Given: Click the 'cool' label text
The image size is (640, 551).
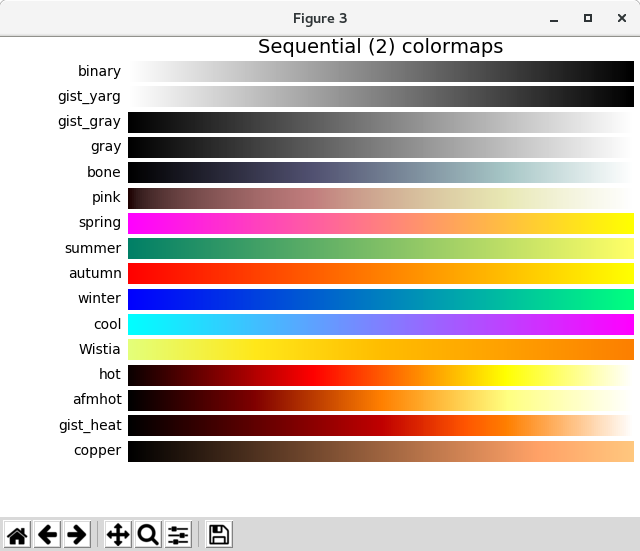Looking at the screenshot, I should click(107, 324).
